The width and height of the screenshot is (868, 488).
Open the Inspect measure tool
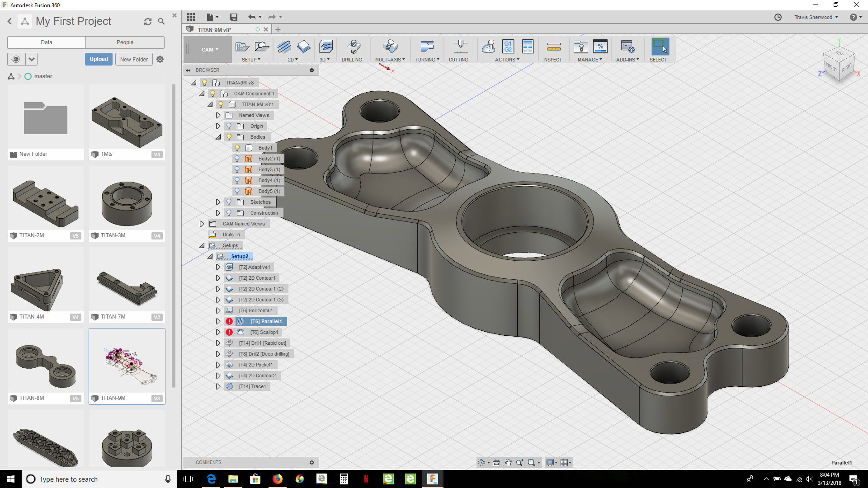(553, 47)
